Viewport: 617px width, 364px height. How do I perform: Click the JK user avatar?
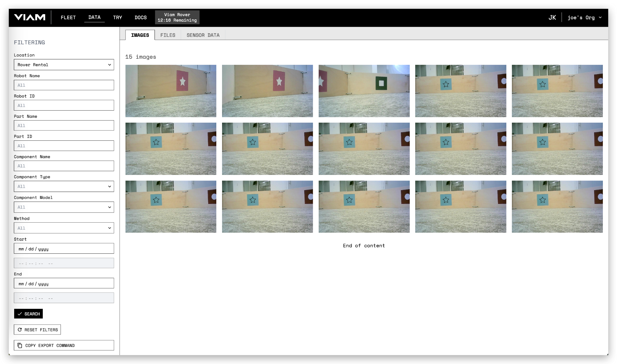coord(553,17)
